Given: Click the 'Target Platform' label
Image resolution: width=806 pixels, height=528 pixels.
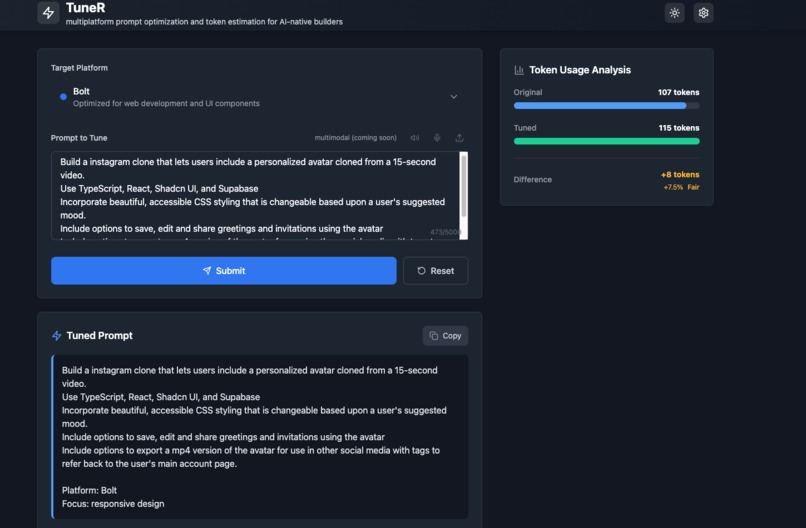Looking at the screenshot, I should point(79,68).
